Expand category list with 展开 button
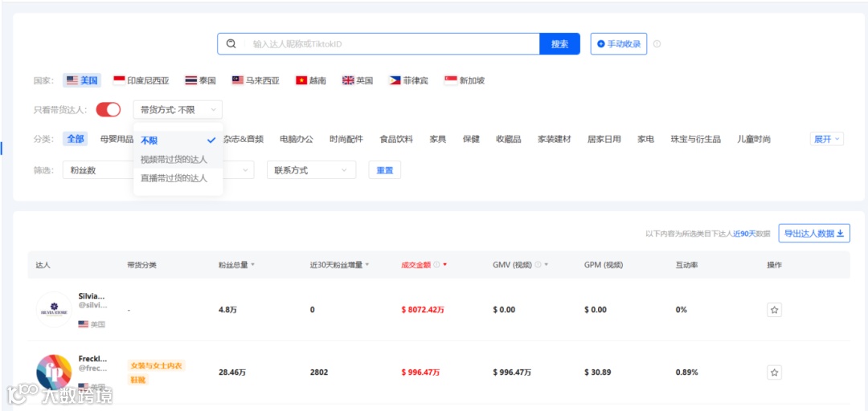The image size is (868, 411). (827, 139)
